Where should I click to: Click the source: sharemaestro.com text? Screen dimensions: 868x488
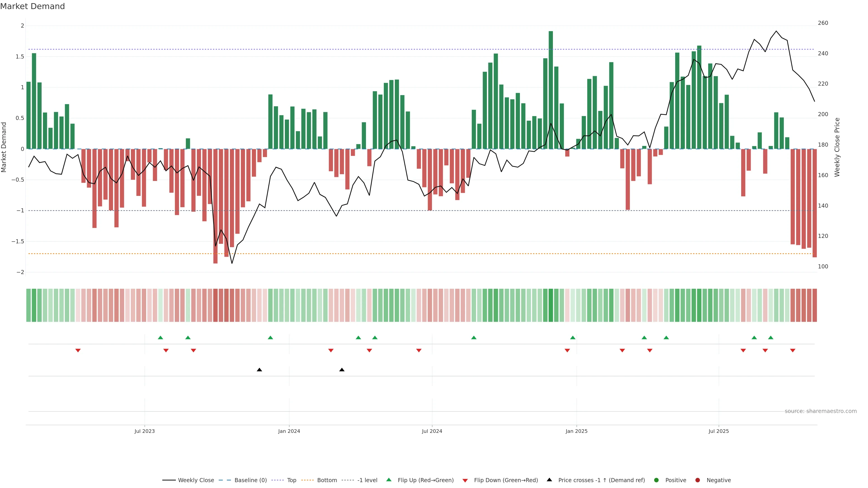coord(821,411)
